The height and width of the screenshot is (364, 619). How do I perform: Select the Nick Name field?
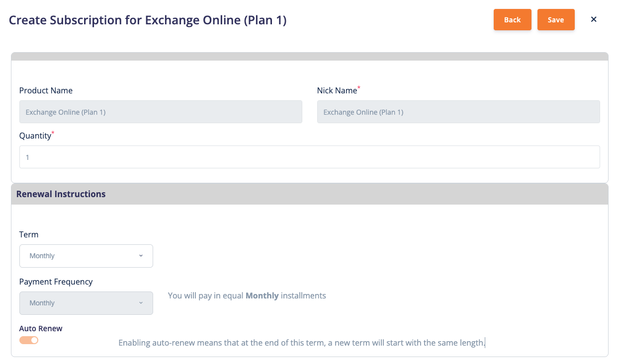pyautogui.click(x=458, y=111)
